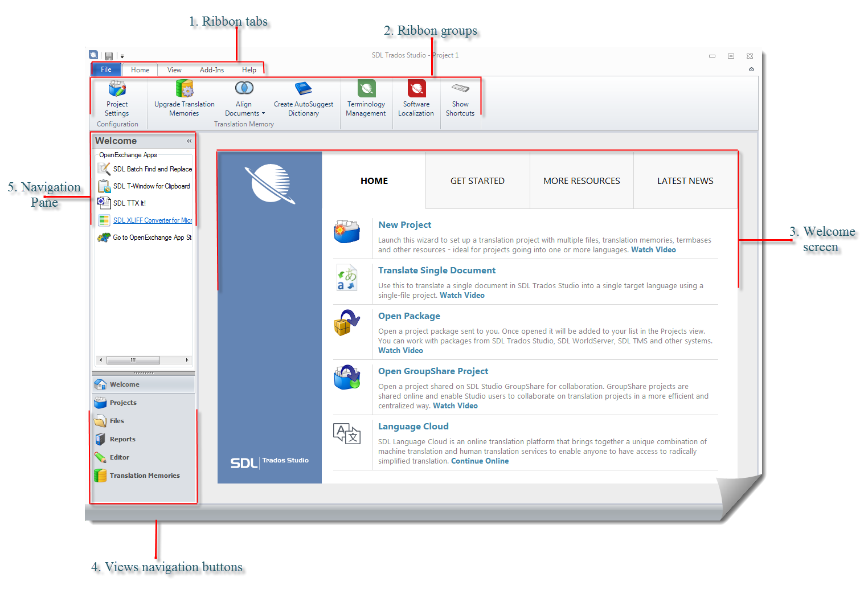This screenshot has width=868, height=590.
Task: Collapse the Welcome navigation pane chevron
Action: click(x=189, y=141)
